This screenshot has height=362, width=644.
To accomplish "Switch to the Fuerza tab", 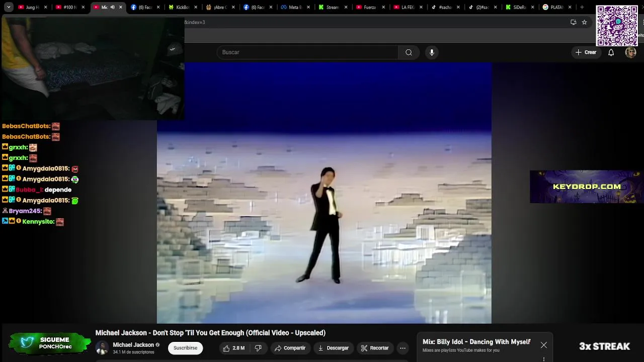I will tap(370, 8).
